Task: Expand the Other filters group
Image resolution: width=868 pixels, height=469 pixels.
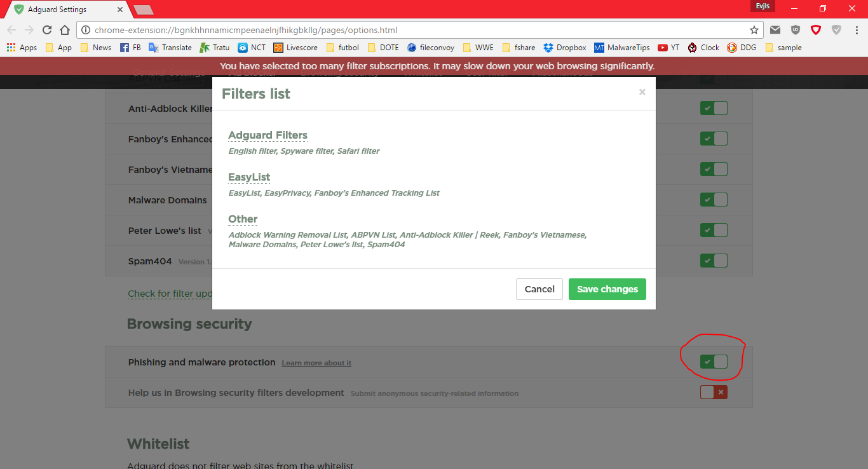Action: click(243, 219)
